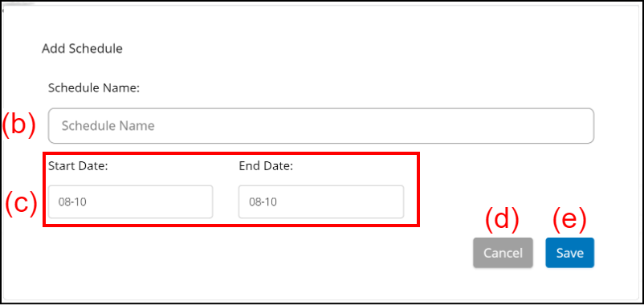Focus the Start Date field

(131, 201)
